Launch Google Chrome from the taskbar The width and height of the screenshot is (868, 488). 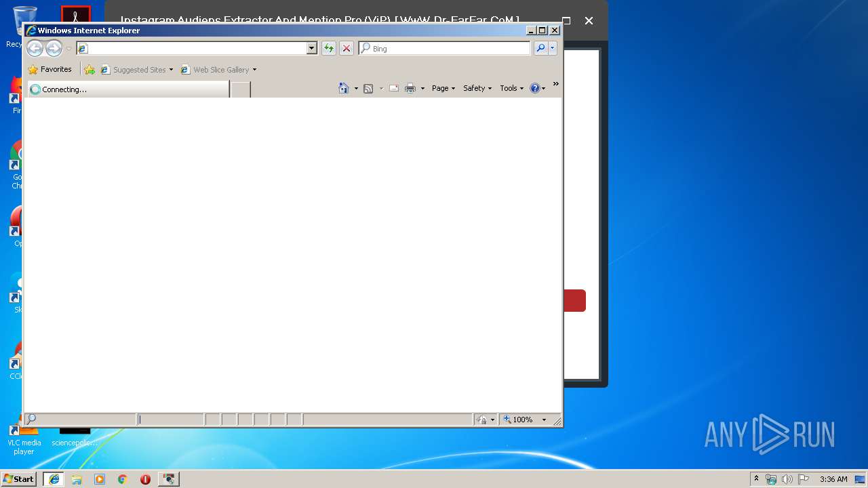(x=122, y=479)
